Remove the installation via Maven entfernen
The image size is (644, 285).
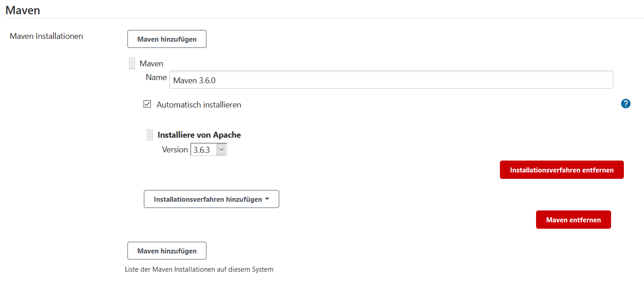[573, 220]
